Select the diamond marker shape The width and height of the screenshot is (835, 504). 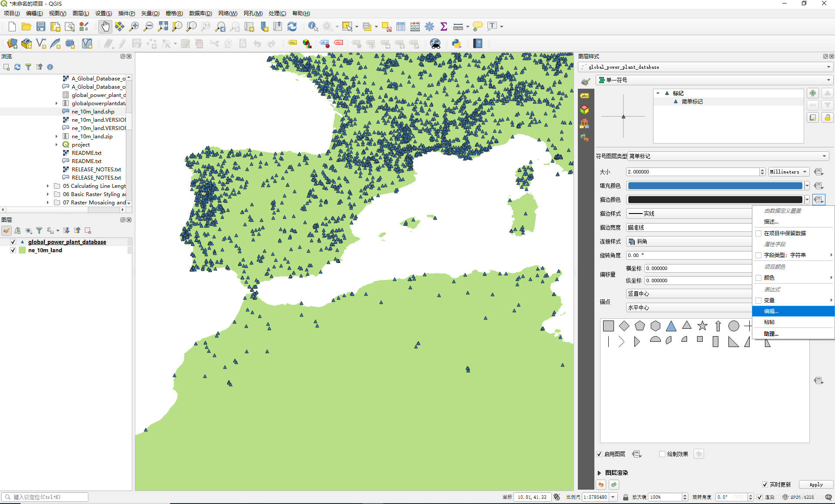point(624,326)
